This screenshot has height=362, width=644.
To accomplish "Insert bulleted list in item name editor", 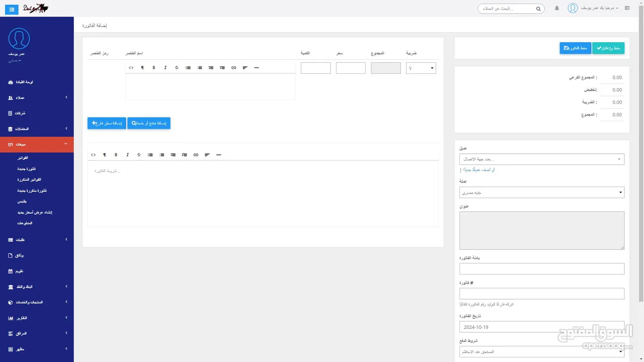I will point(188,68).
